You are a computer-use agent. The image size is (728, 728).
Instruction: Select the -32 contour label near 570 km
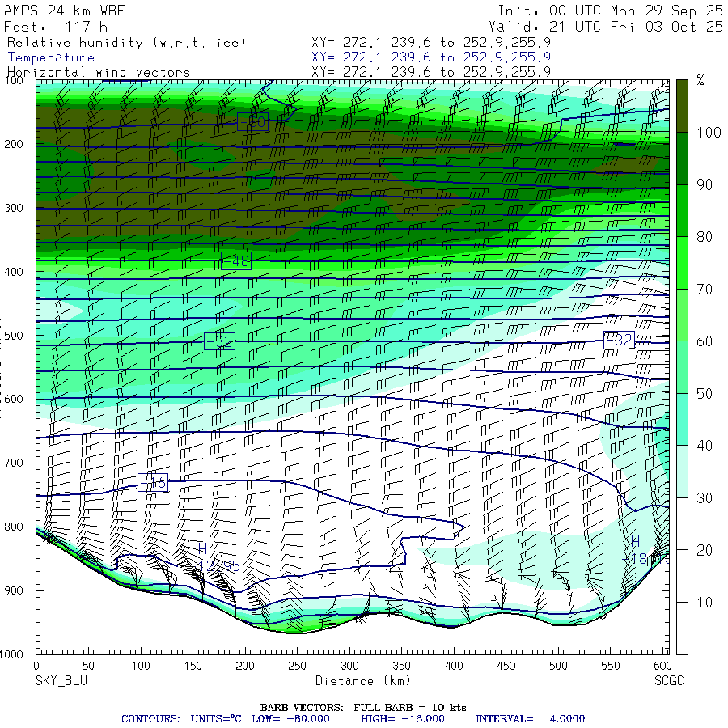pos(619,340)
